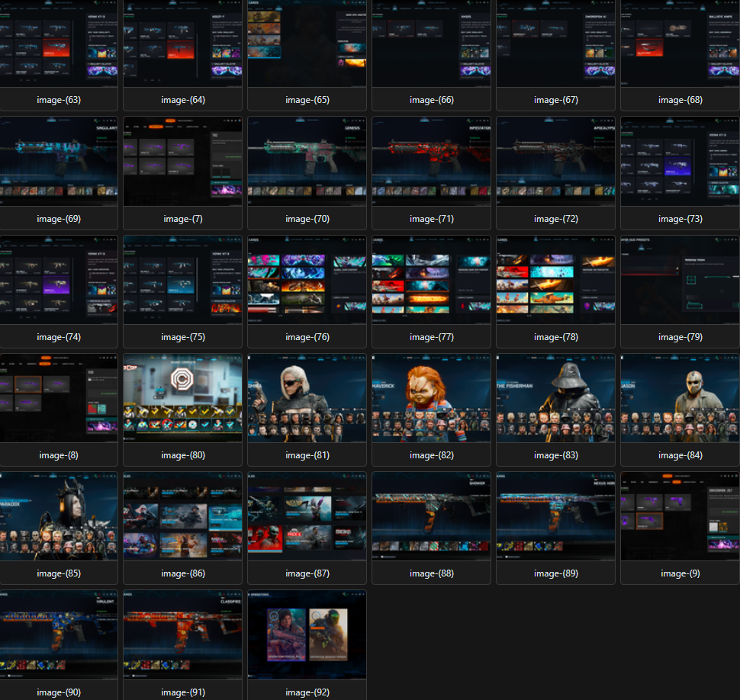
Task: Open the image-(75) thumbnail
Action: pyautogui.click(x=182, y=280)
